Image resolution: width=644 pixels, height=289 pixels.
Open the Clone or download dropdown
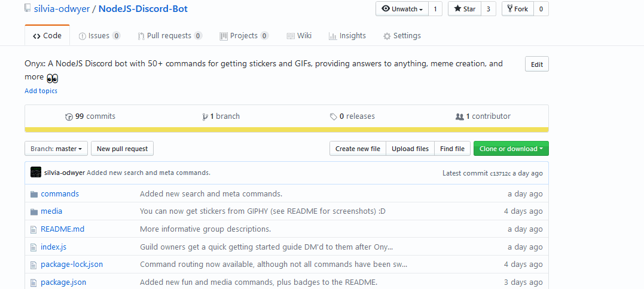(511, 149)
